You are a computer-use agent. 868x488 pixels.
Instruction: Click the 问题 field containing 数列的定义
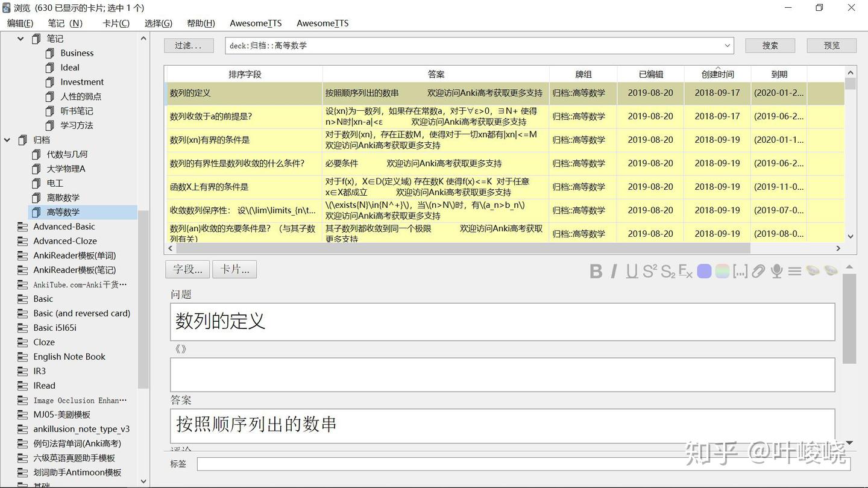pyautogui.click(x=502, y=322)
